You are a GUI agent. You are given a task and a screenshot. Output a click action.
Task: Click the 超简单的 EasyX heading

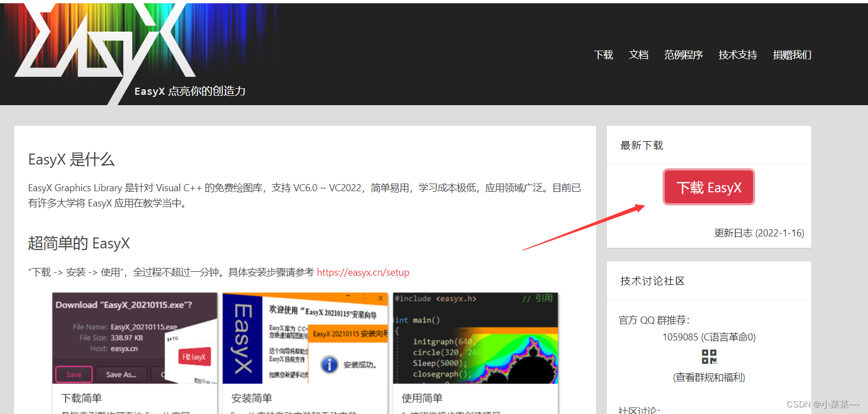click(79, 243)
